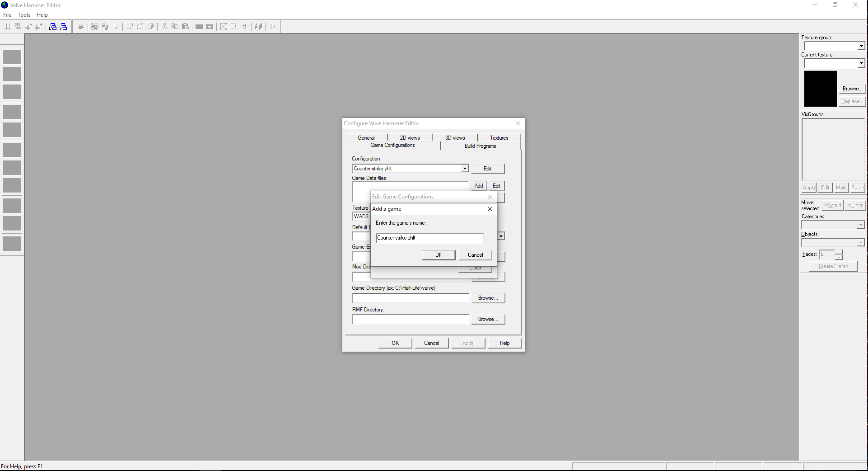Screen dimensions: 868x471
Task: Click dropdown arrow beside Add a game dialog
Action: click(501, 236)
